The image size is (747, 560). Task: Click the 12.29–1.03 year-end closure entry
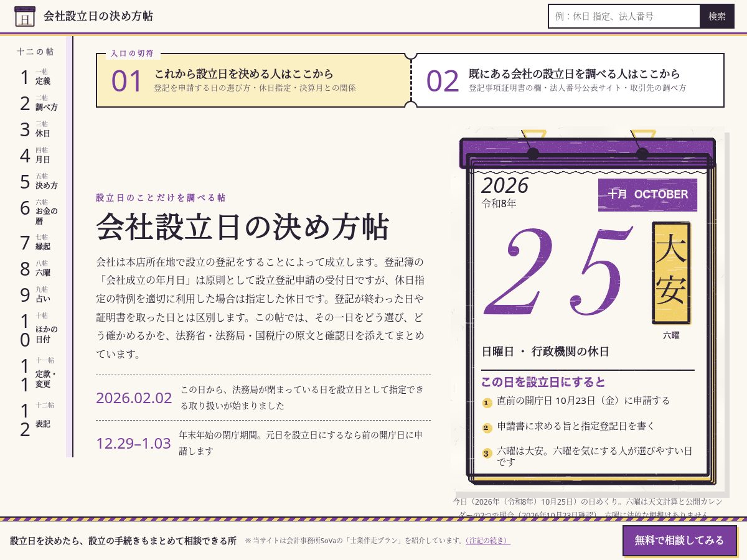(x=263, y=443)
